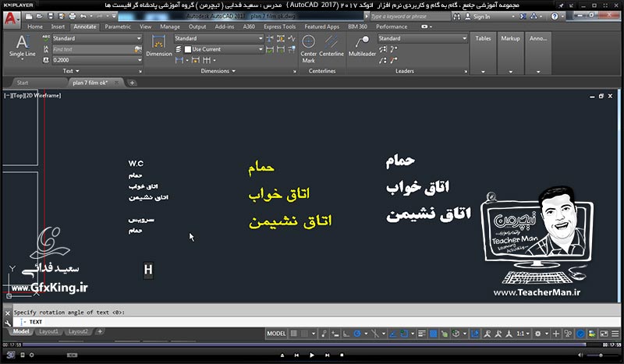This screenshot has height=364, width=624.
Task: Open the Insert ribbon tab
Action: coord(58,27)
